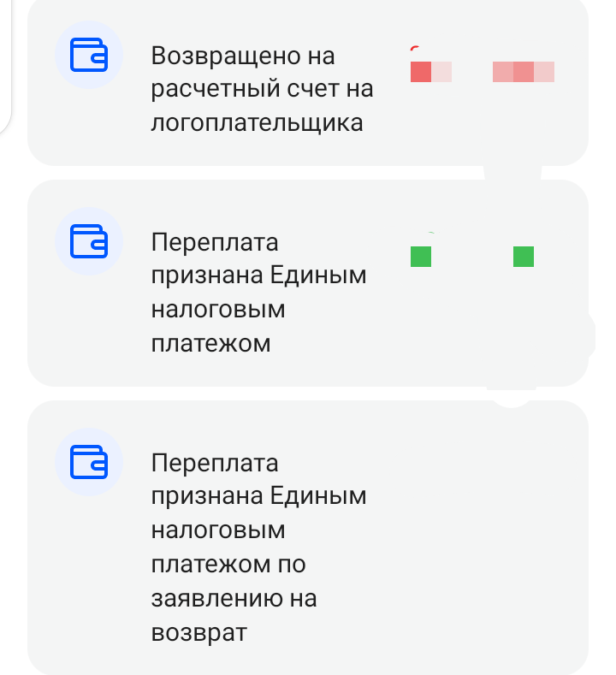Click the dark red blurred amount block

(x=421, y=72)
